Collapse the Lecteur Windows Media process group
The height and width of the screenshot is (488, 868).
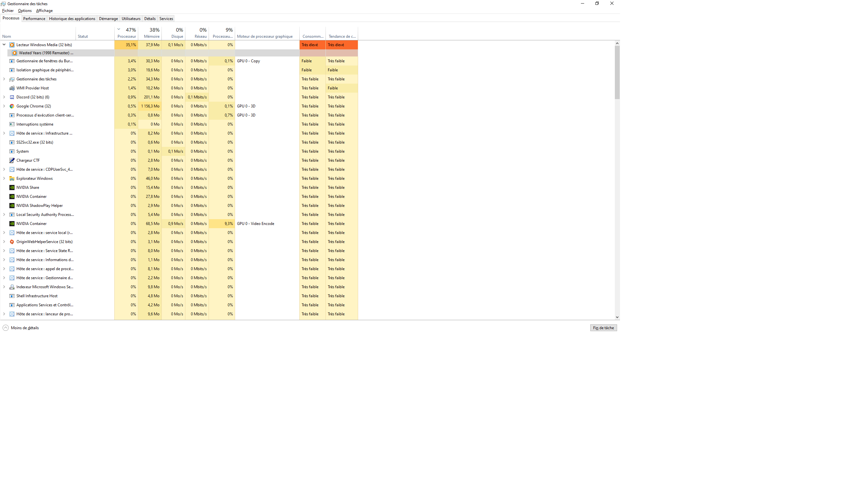click(4, 45)
